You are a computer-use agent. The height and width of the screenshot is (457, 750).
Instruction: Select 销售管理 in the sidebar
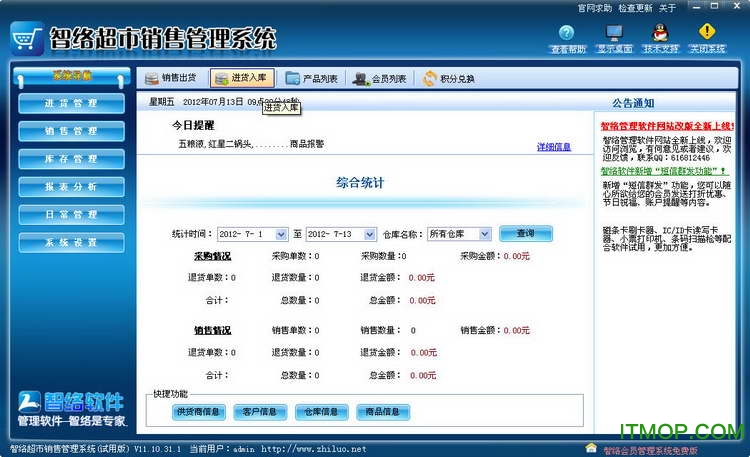point(71,131)
